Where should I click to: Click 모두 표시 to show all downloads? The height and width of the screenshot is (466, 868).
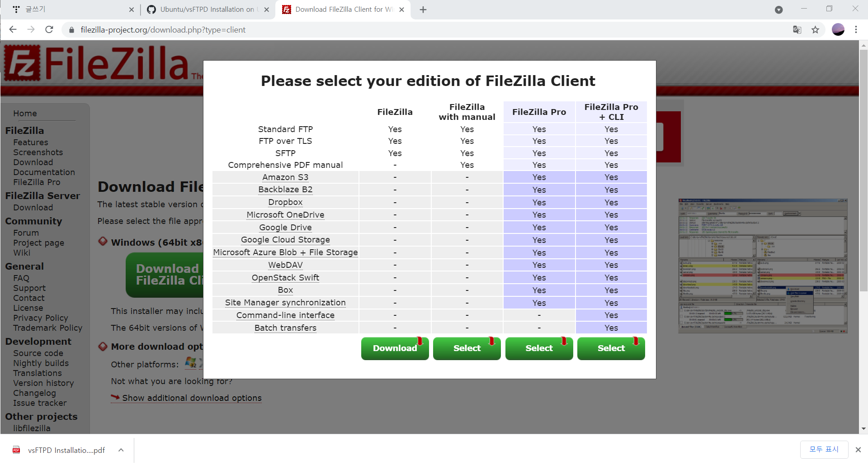tap(824, 449)
